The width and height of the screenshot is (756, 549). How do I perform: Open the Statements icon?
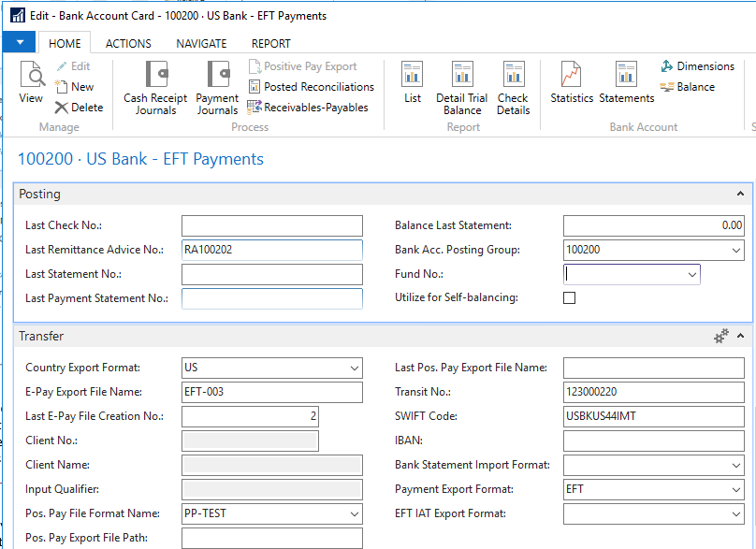[x=626, y=82]
